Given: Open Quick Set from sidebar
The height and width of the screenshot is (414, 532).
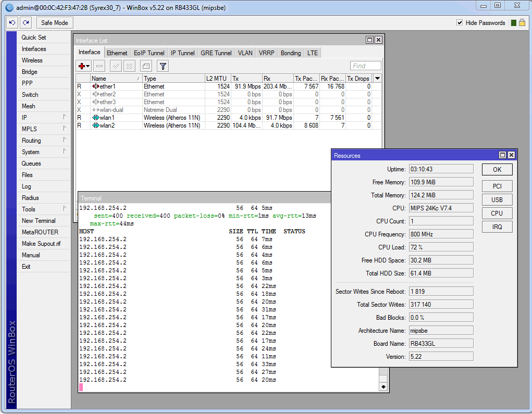Looking at the screenshot, I should [x=43, y=37].
